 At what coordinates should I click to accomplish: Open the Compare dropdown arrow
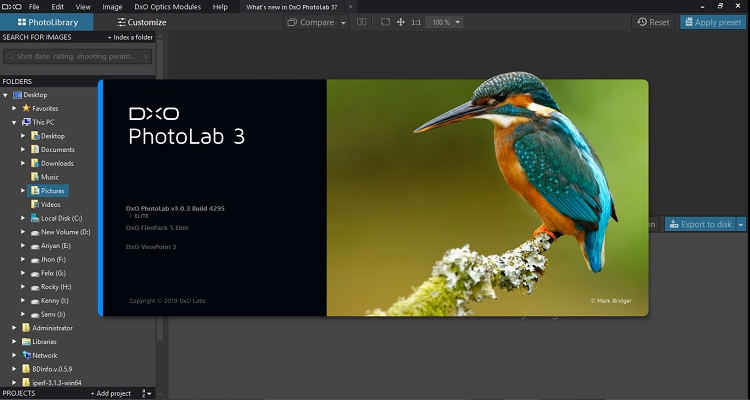tap(343, 22)
